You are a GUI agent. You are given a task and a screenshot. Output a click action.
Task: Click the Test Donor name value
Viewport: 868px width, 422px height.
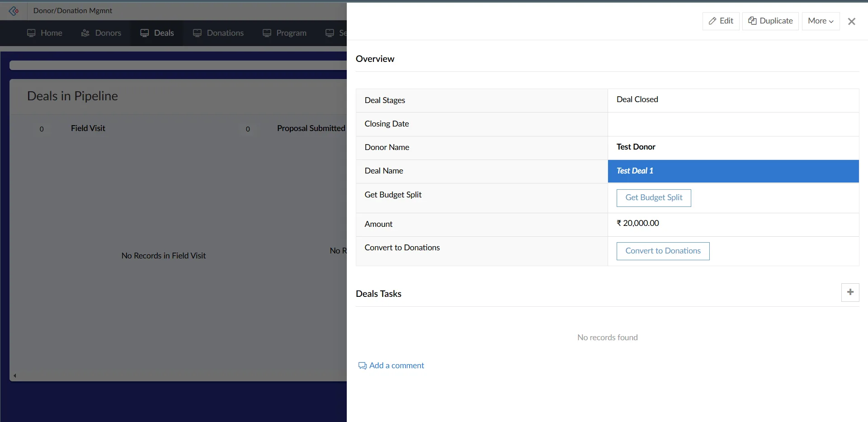[636, 147]
